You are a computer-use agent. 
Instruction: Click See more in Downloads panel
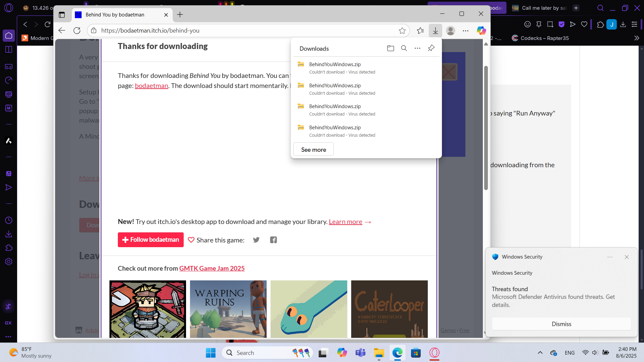coord(314,149)
